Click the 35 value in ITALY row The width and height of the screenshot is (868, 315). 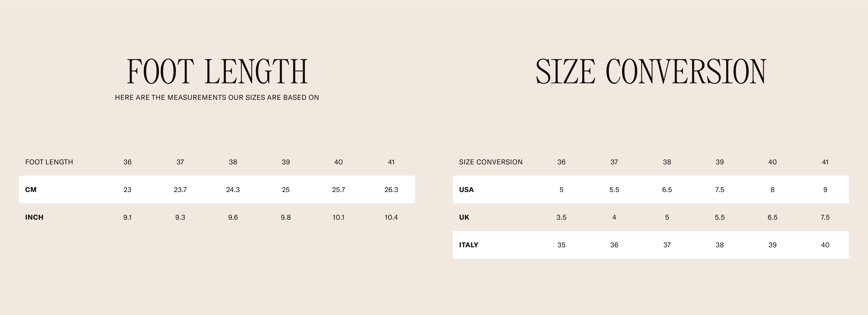pyautogui.click(x=561, y=245)
